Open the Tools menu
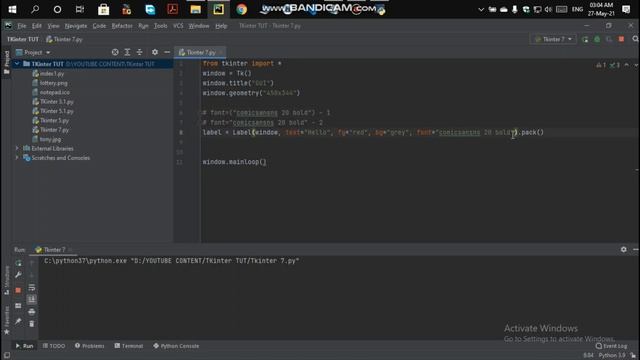Screen dimensions: 640x360 pyautogui.click(x=160, y=26)
